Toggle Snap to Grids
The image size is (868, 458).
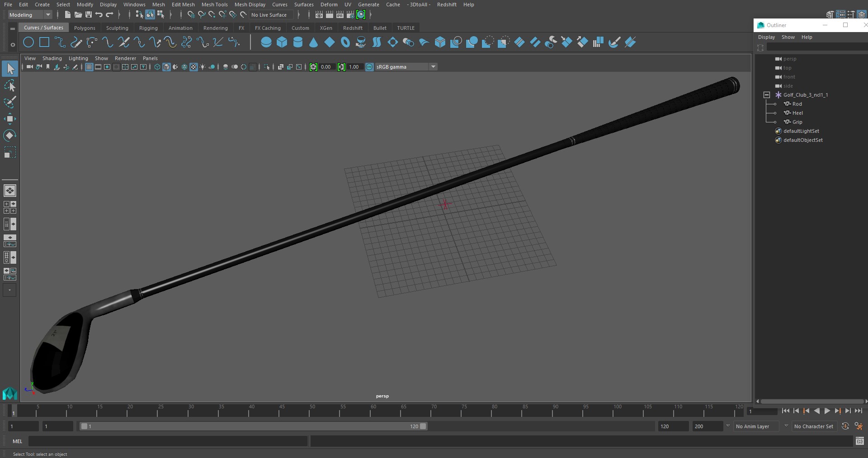pyautogui.click(x=191, y=15)
